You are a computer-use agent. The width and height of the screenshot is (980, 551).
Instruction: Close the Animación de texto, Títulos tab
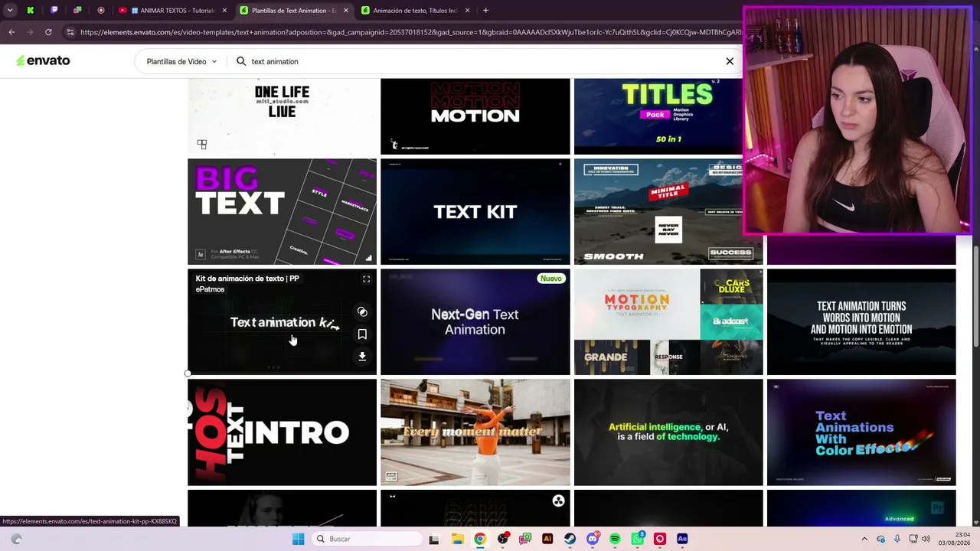click(467, 11)
